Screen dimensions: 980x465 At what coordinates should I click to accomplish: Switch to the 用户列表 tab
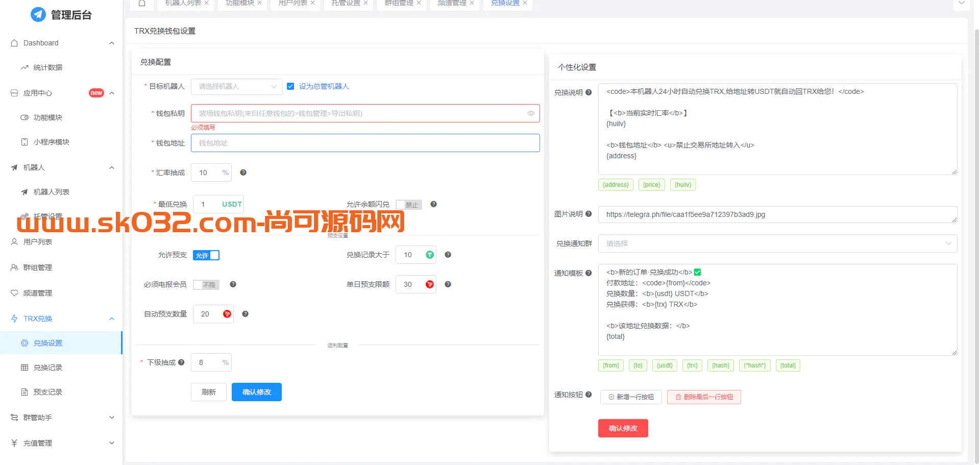coord(293,3)
